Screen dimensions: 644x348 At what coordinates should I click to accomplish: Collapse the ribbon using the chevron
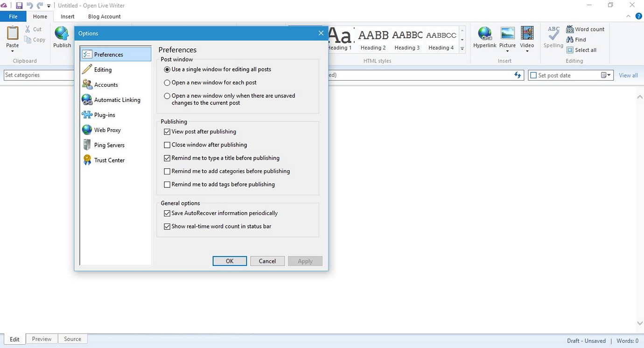(629, 16)
